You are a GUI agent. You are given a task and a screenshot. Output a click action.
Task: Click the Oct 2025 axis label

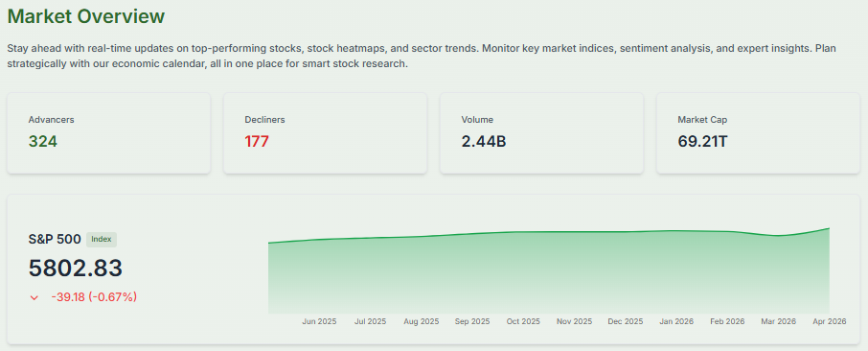pyautogui.click(x=523, y=321)
